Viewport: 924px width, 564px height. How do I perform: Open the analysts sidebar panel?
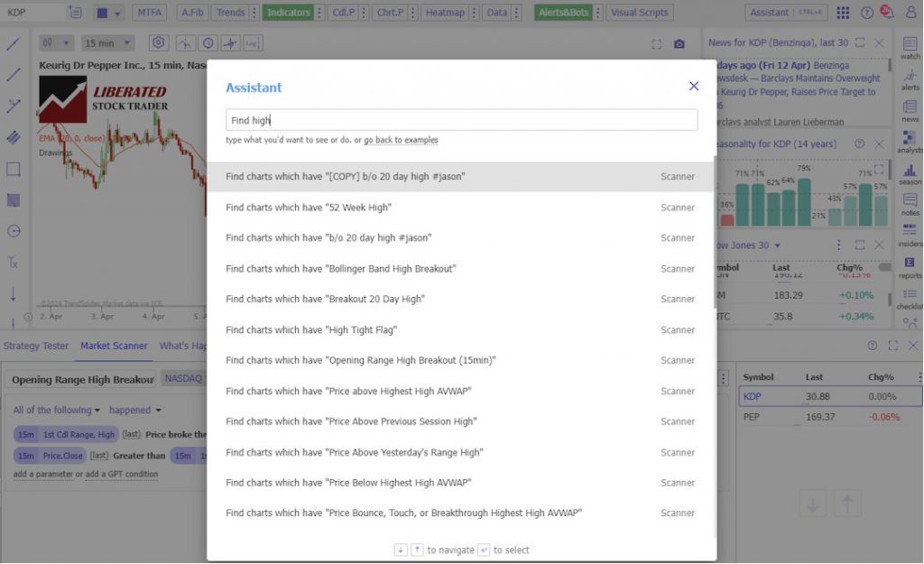pos(910,142)
